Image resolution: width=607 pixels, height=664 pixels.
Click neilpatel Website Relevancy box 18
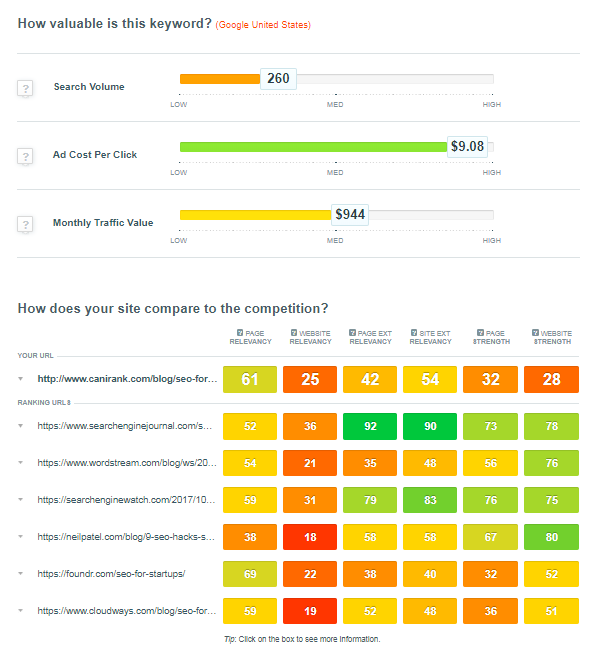(x=310, y=537)
